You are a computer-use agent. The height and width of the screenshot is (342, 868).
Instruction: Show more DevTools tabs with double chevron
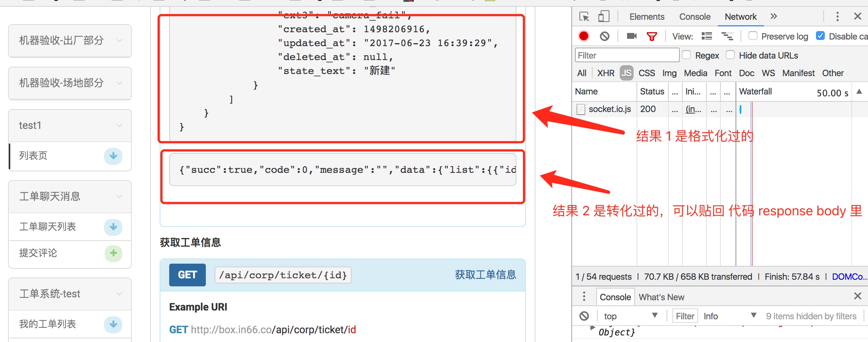coord(774,16)
